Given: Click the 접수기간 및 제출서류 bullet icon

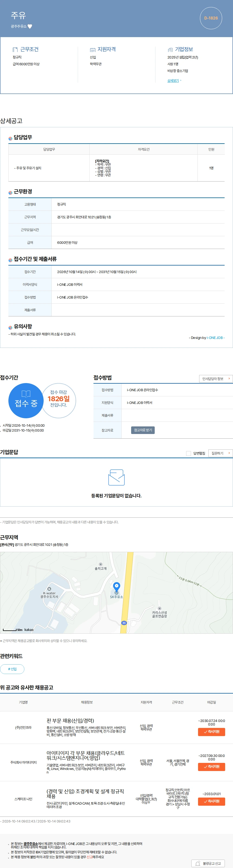Looking at the screenshot, I should coord(11,260).
